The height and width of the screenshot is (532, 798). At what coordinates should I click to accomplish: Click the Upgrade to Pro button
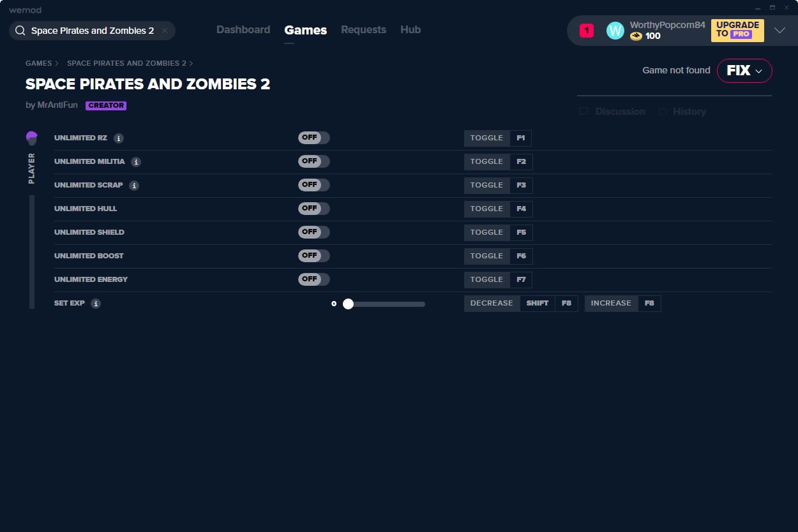[737, 30]
